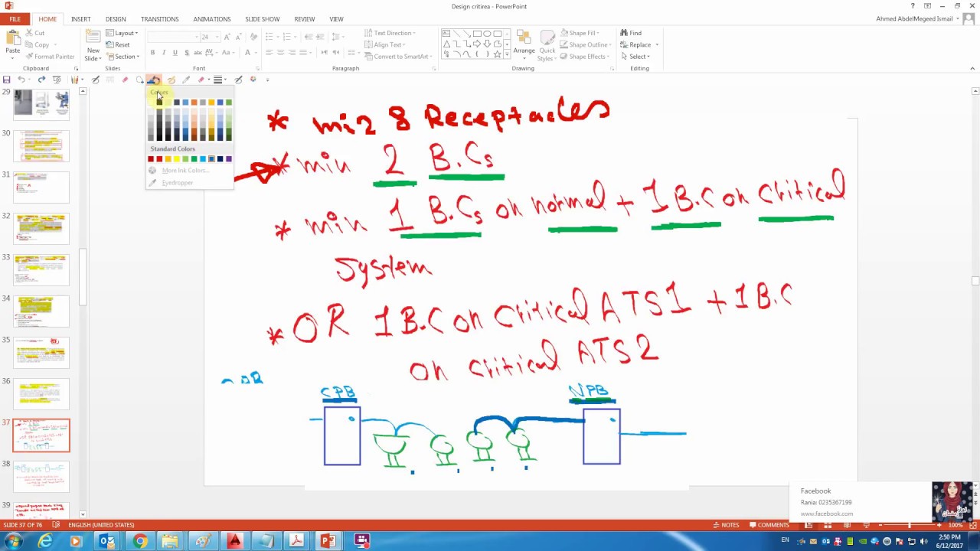The height and width of the screenshot is (551, 980).
Task: Open the Select dropdown in Editing
Action: [635, 57]
